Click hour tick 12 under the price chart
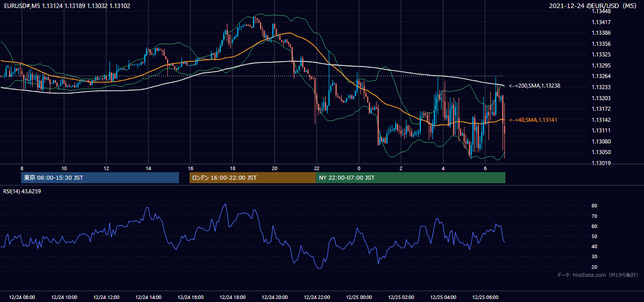Viewport: 644px width, 302px height. point(106,168)
